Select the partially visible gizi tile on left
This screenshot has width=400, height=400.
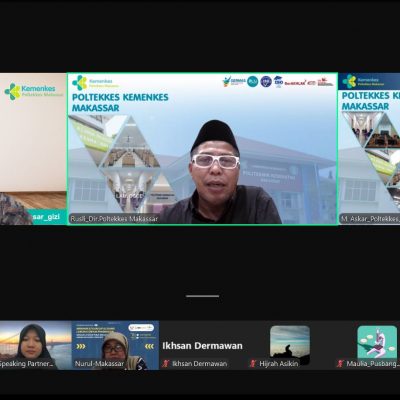(x=33, y=149)
